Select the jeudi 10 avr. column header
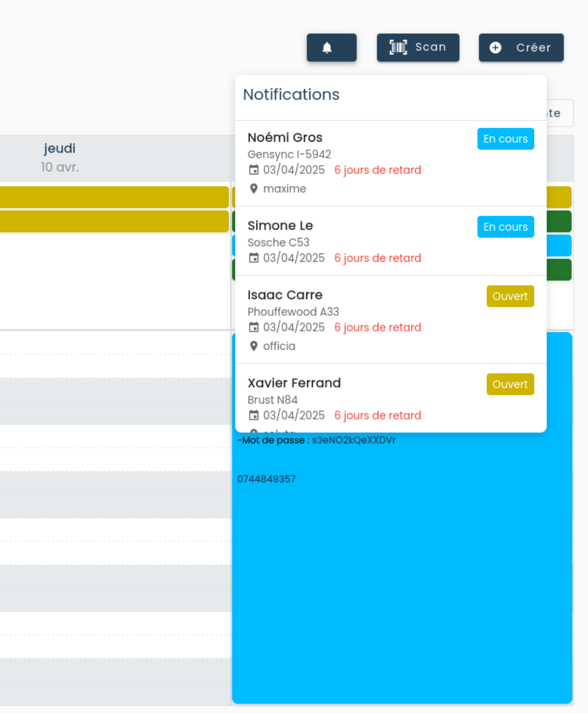 coord(60,158)
